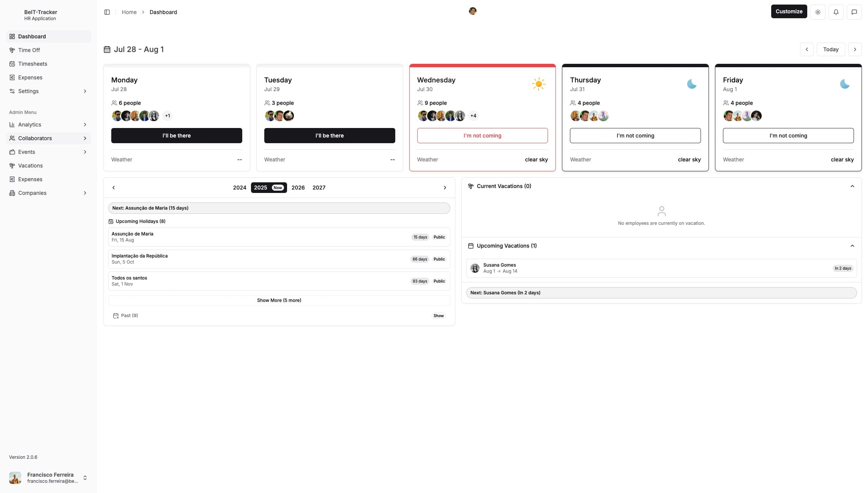Open the Time Off section
The width and height of the screenshot is (868, 493).
pyautogui.click(x=29, y=50)
